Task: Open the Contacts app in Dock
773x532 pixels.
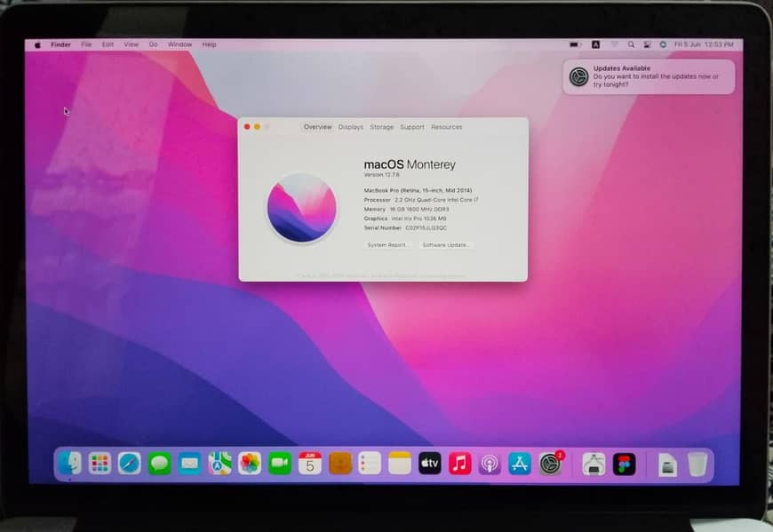Action: pyautogui.click(x=340, y=464)
